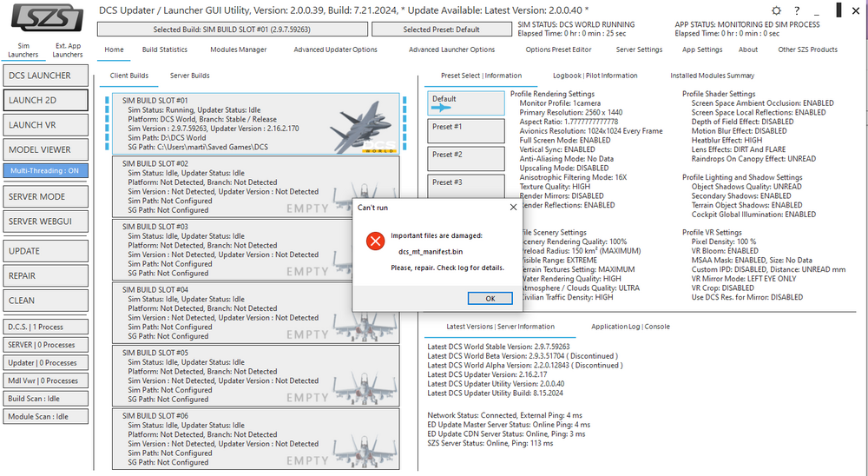Select the Default preset
868x476 pixels.
(x=465, y=103)
